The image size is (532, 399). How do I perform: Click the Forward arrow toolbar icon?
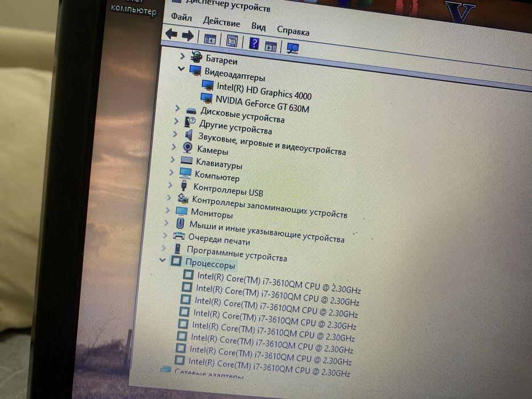click(x=188, y=35)
